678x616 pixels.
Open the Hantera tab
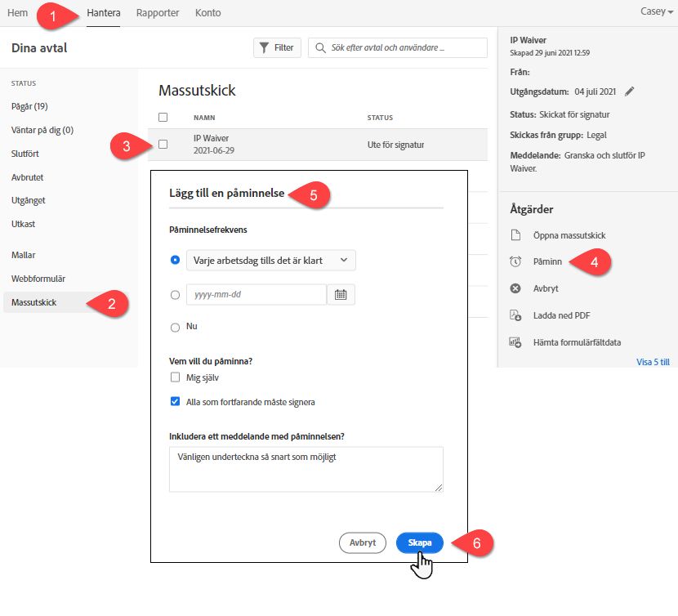pyautogui.click(x=104, y=13)
